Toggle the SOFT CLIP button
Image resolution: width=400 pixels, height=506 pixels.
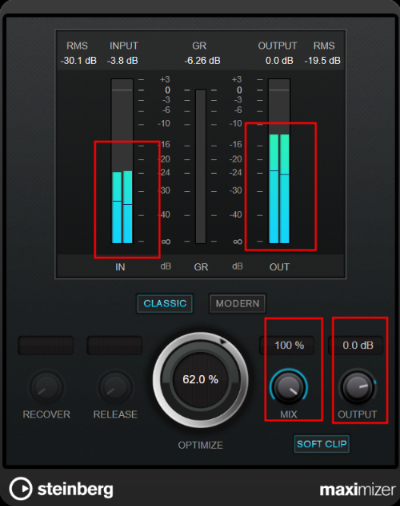(322, 444)
